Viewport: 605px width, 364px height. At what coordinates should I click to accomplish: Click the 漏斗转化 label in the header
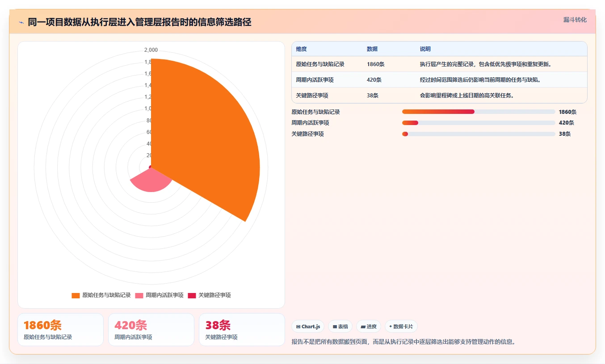(575, 20)
